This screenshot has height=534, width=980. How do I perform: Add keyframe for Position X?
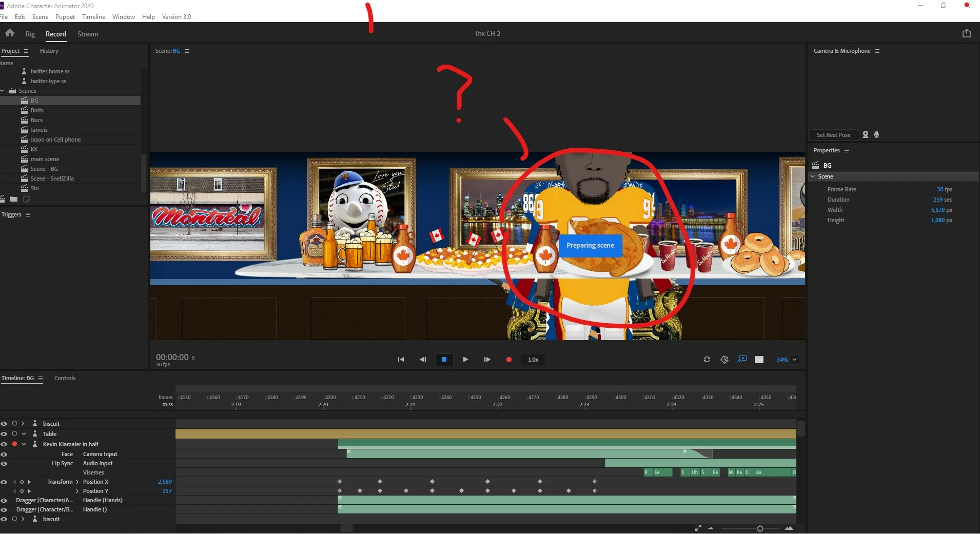point(22,482)
